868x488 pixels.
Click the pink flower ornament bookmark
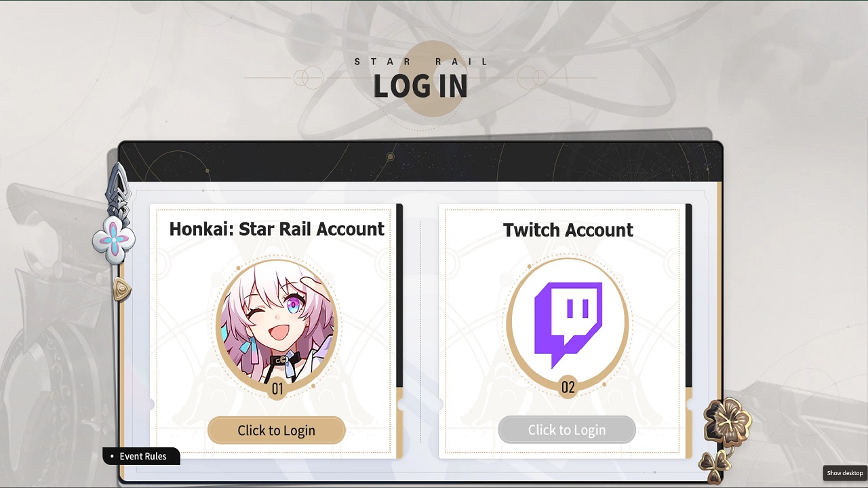pyautogui.click(x=114, y=239)
